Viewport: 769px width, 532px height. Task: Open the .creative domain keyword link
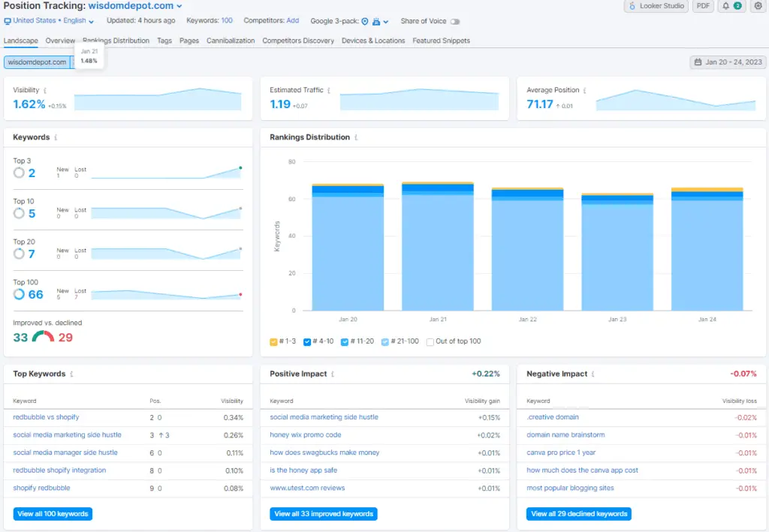553,417
